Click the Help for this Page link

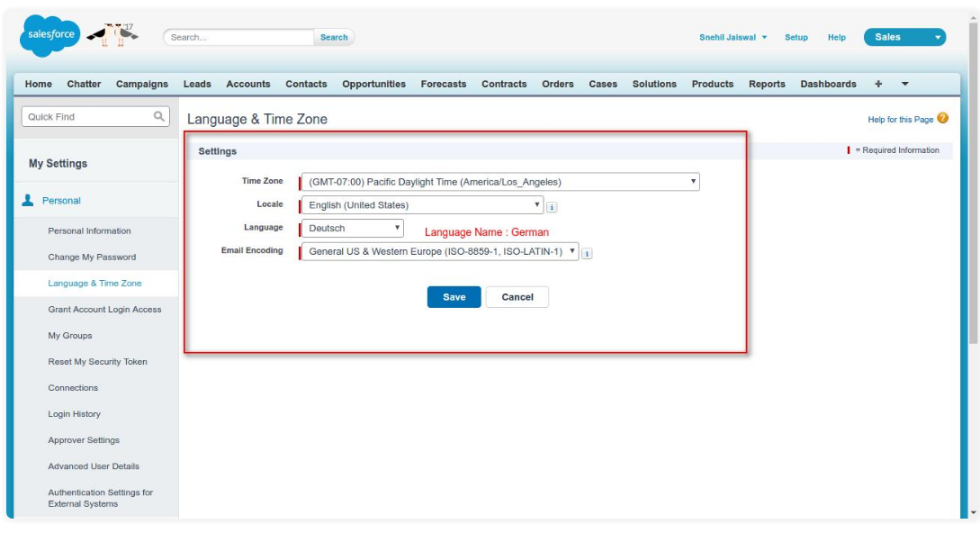[900, 120]
